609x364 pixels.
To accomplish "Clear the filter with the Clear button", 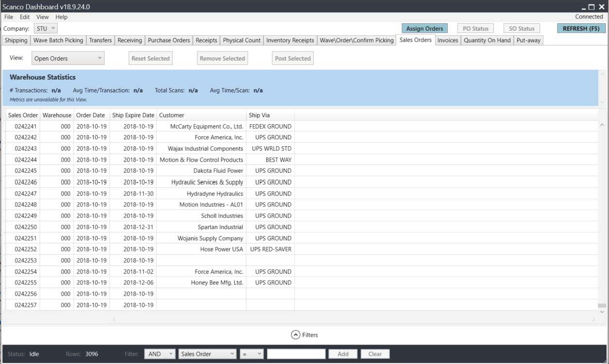I will 375,354.
